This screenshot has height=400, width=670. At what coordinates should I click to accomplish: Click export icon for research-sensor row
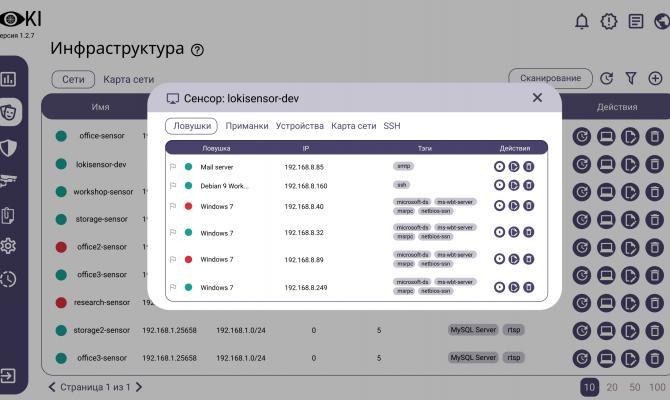click(630, 303)
